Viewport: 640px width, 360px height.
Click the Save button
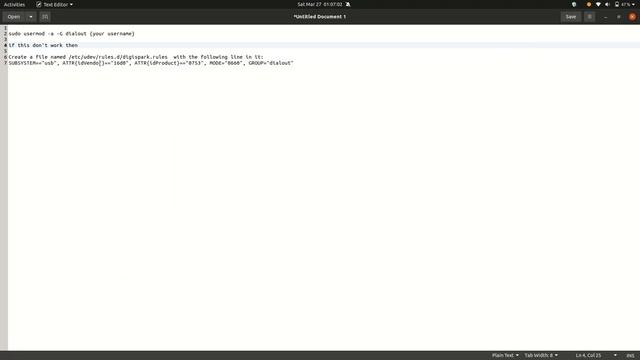[x=571, y=17]
